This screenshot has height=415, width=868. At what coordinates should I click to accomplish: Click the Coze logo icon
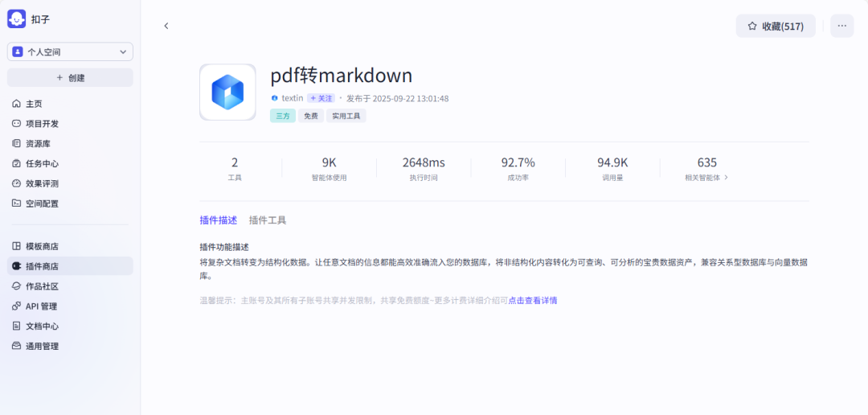click(17, 18)
